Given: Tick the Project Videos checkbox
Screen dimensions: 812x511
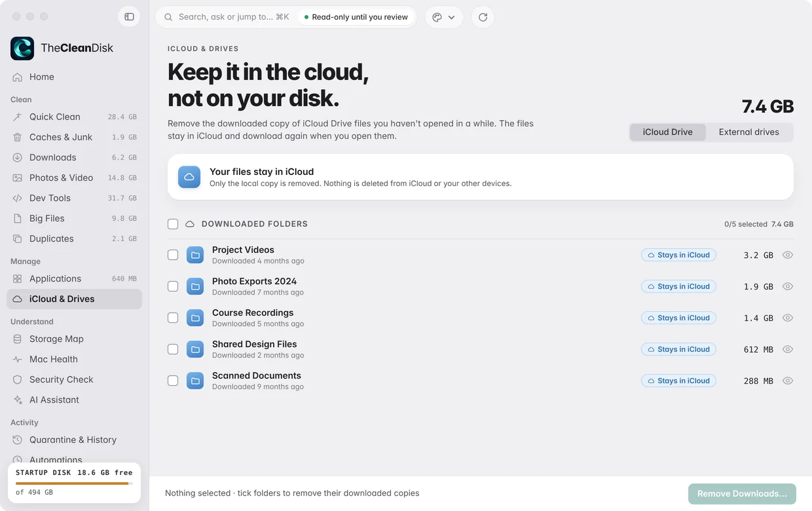Looking at the screenshot, I should (x=173, y=255).
